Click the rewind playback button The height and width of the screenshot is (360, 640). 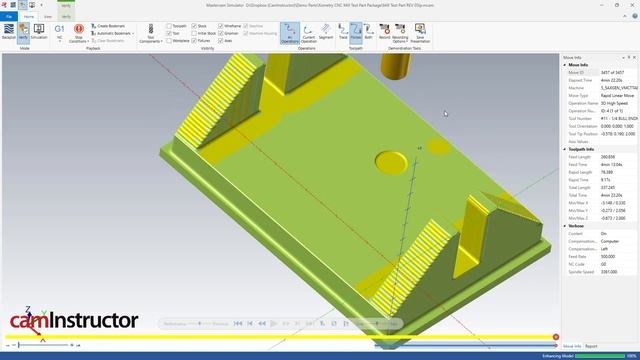tap(262, 324)
